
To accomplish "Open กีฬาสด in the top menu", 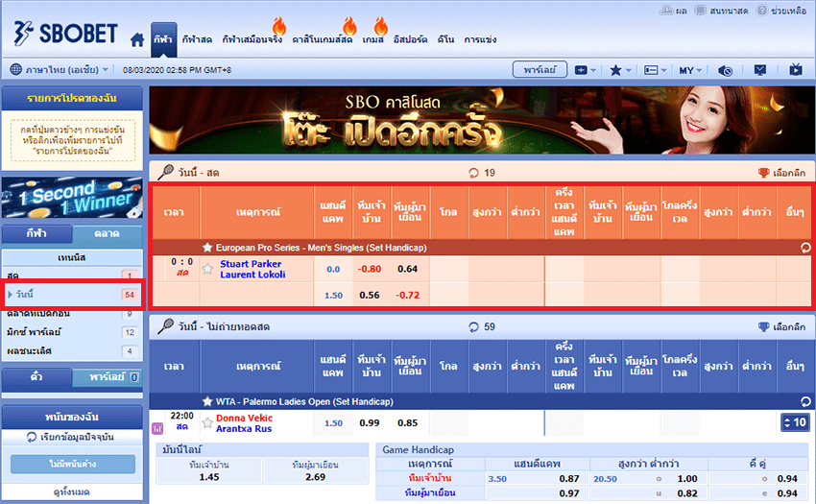I will pyautogui.click(x=197, y=39).
